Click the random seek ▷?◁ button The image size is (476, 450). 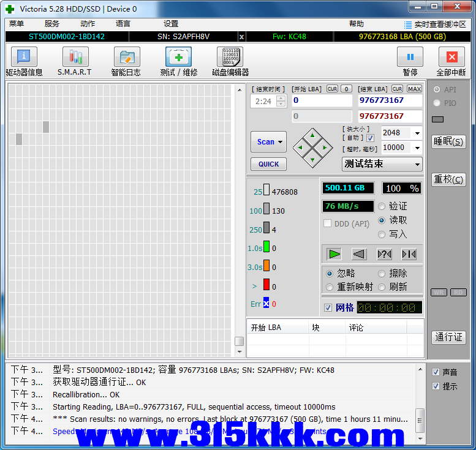[x=384, y=254]
